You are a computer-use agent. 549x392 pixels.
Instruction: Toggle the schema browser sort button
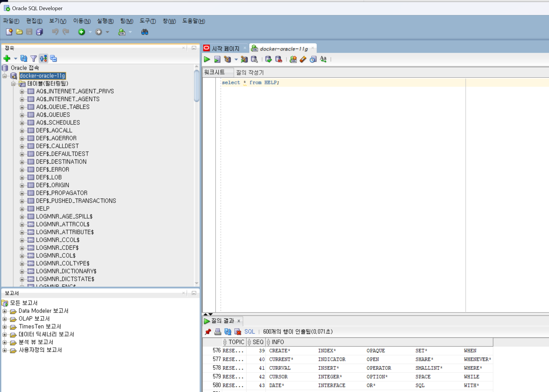pos(44,59)
